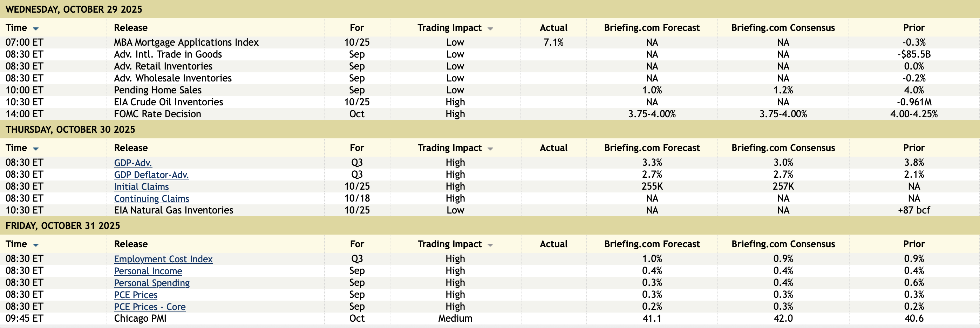980x328 pixels.
Task: Sort Wednesday table by Trading Impact arrow
Action: 490,28
